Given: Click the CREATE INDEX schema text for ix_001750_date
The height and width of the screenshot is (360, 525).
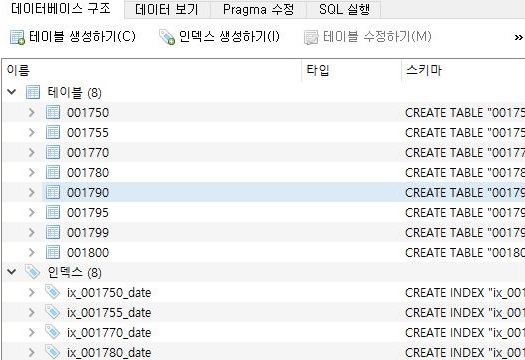Looking at the screenshot, I should click(x=465, y=293).
